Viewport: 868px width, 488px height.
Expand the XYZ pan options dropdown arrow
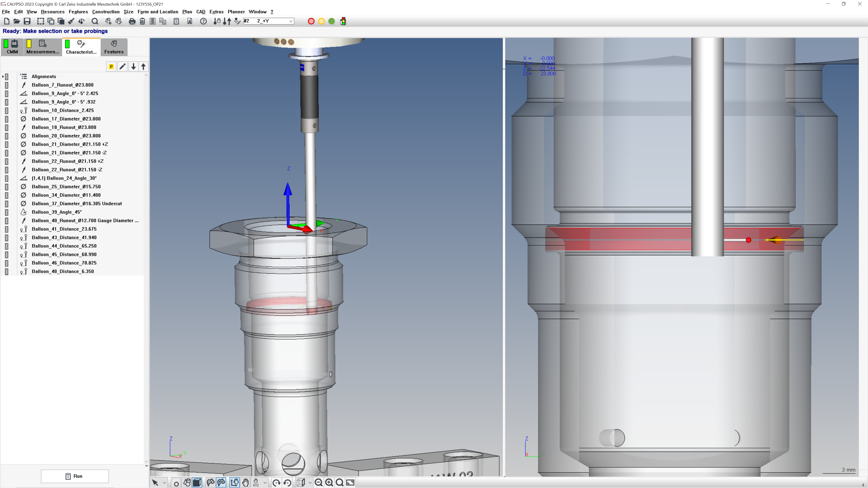[265, 483]
